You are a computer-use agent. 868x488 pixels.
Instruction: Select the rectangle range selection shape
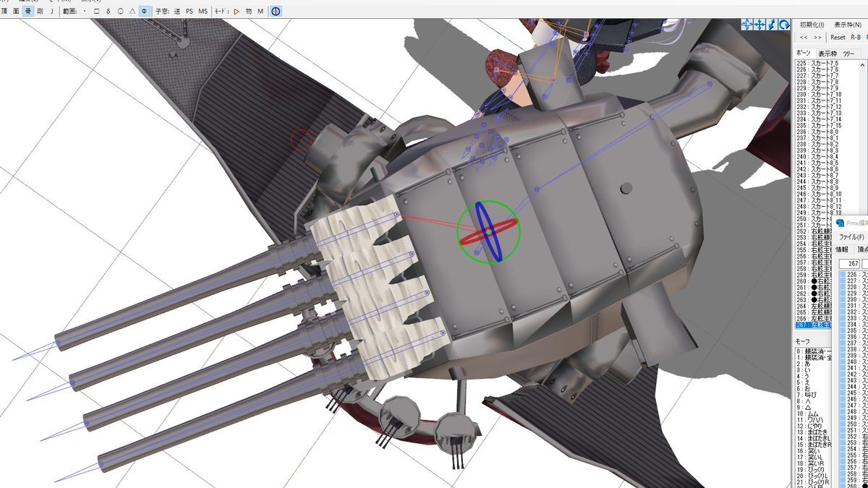[97, 12]
